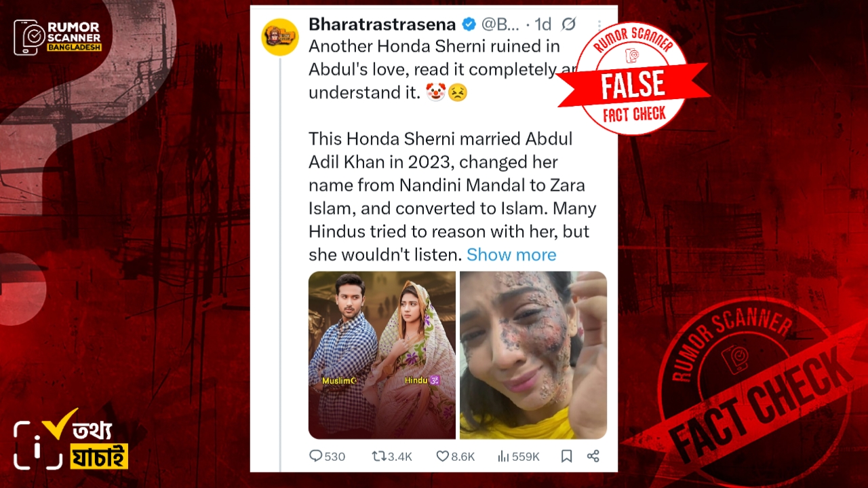The width and height of the screenshot is (868, 488).
Task: Open the image of crying woman
Action: (533, 355)
